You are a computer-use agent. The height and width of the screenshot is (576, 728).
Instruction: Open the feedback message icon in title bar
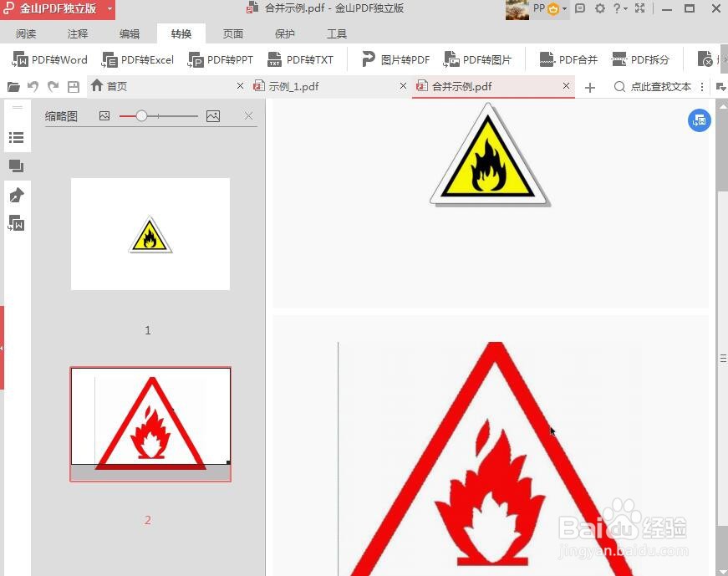(580, 8)
